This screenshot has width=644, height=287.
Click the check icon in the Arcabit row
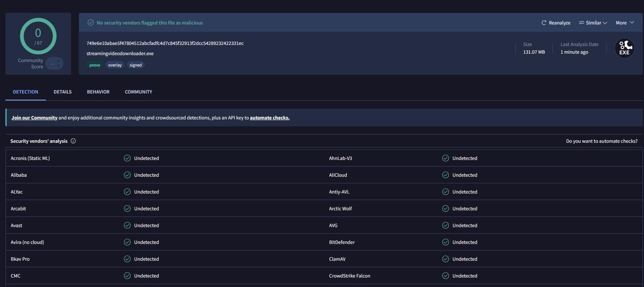127,208
